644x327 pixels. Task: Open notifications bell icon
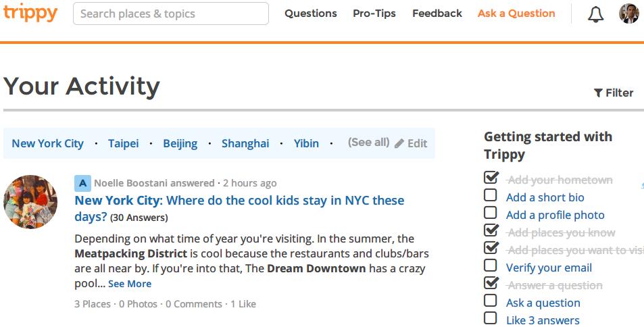595,14
